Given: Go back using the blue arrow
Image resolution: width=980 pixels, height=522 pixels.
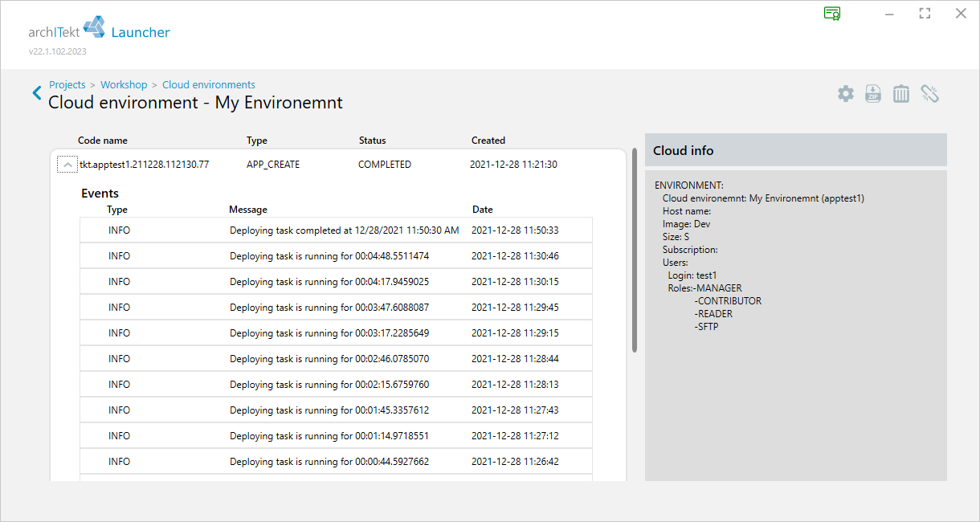Looking at the screenshot, I should click(x=37, y=93).
